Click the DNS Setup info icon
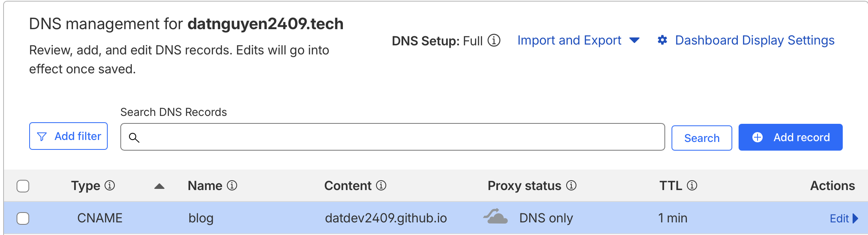The height and width of the screenshot is (235, 868). pyautogui.click(x=494, y=40)
